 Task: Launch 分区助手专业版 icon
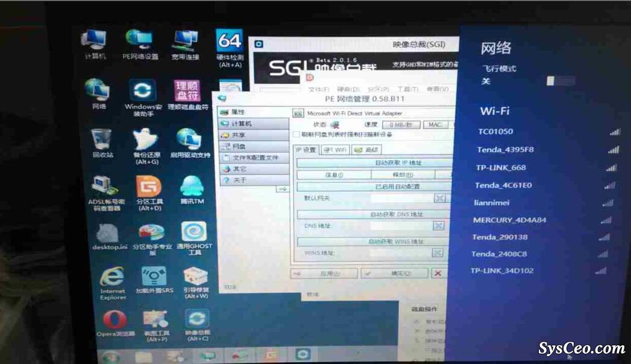pyautogui.click(x=152, y=240)
